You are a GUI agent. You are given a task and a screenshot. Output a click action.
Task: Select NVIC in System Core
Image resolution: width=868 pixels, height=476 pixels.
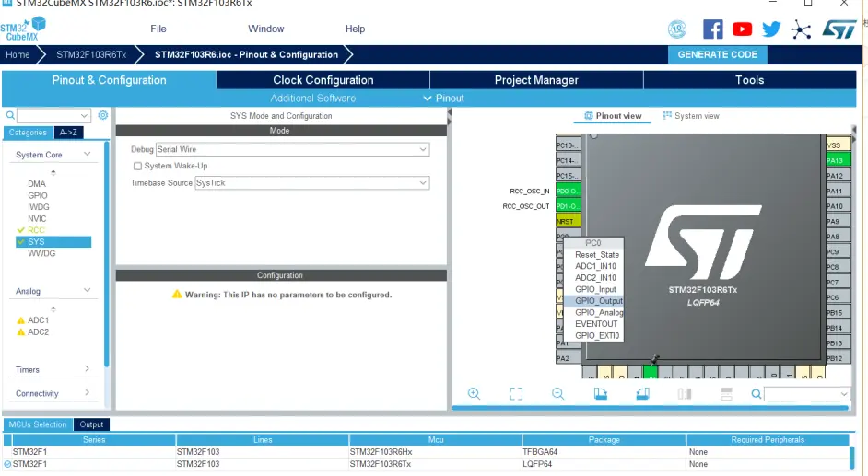pos(37,218)
